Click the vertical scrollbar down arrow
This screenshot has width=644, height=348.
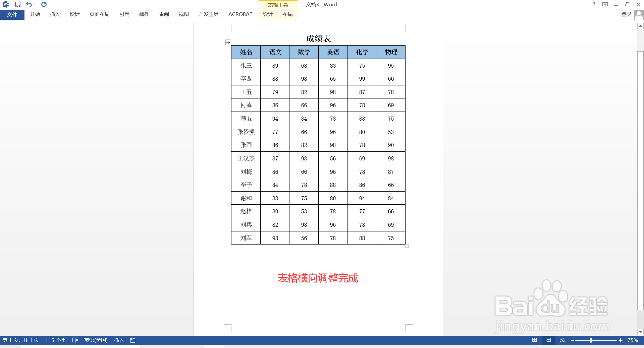tap(640, 332)
